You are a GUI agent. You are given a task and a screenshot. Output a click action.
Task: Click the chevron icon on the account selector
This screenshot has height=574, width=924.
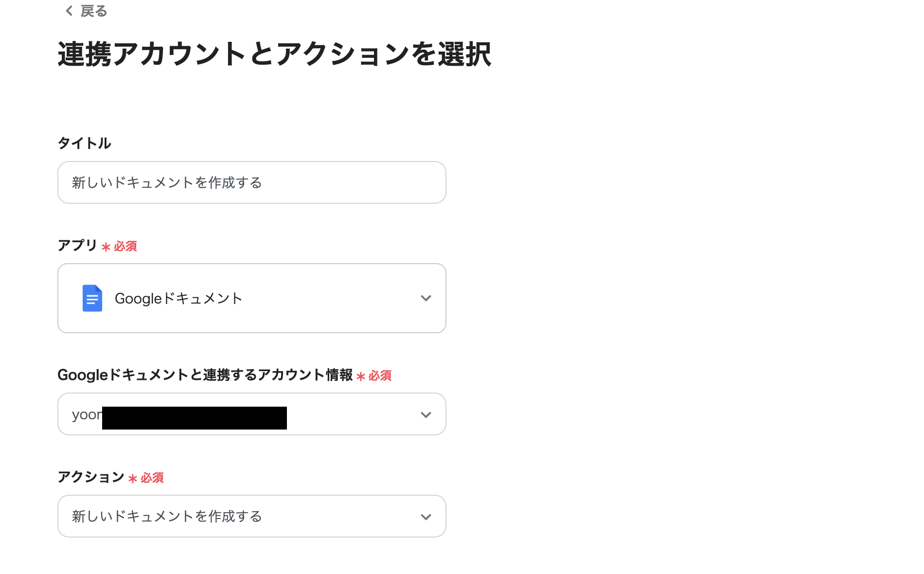click(426, 414)
